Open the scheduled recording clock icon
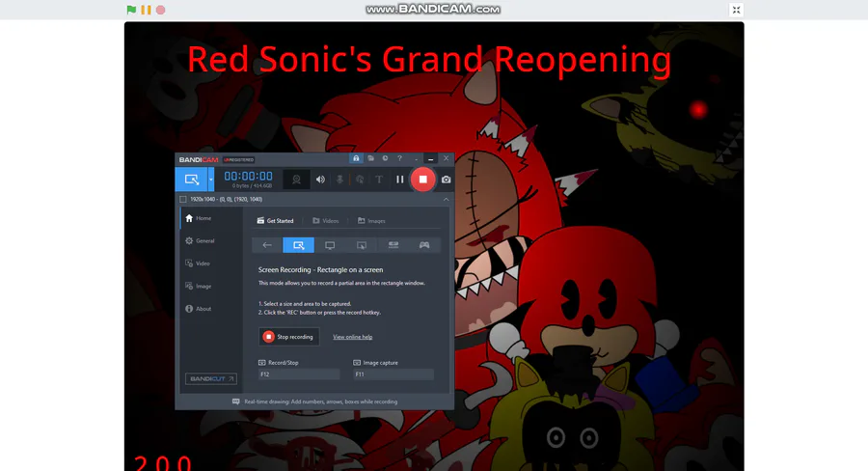Screen dimensions: 868x471 385,158
